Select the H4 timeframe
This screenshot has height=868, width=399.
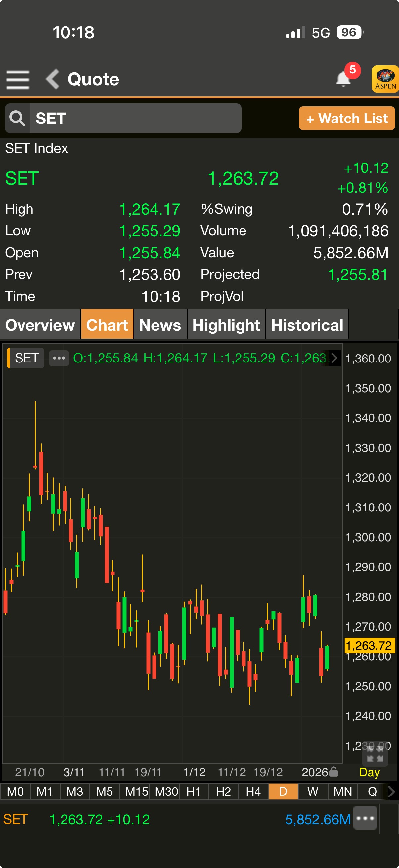(x=253, y=791)
